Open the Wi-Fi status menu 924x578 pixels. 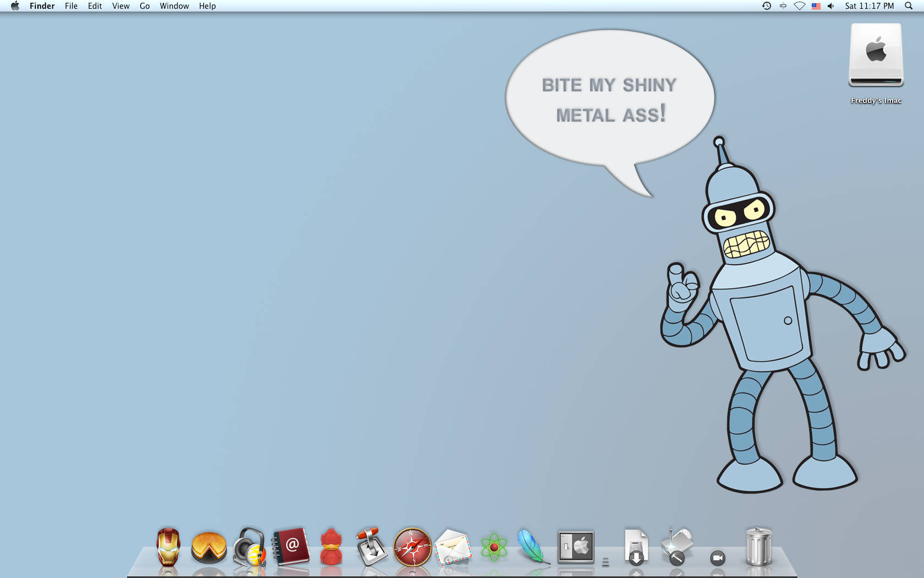(x=800, y=6)
